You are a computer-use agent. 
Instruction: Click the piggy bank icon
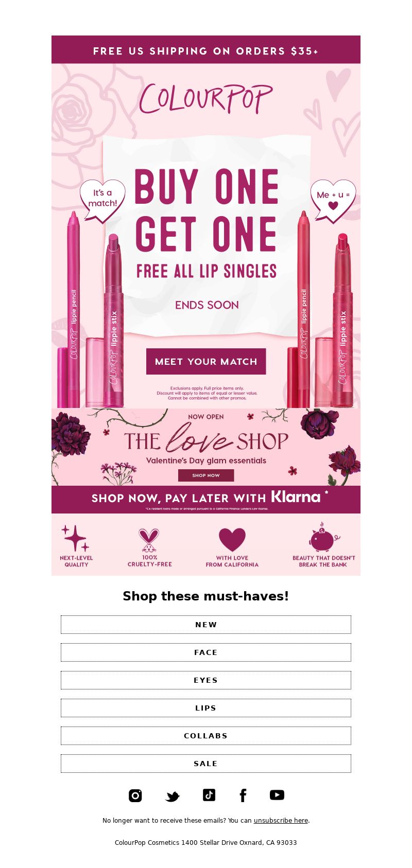pyautogui.click(x=324, y=537)
